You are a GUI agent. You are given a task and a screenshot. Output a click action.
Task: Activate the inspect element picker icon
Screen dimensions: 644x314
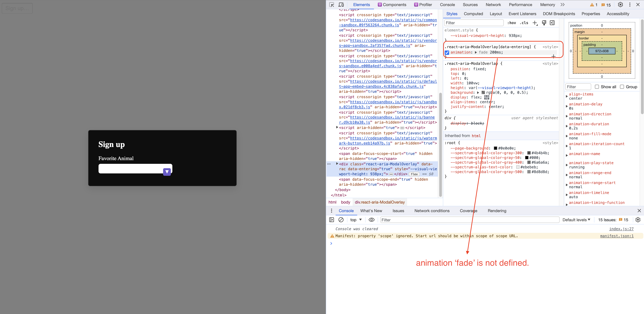[x=331, y=5]
